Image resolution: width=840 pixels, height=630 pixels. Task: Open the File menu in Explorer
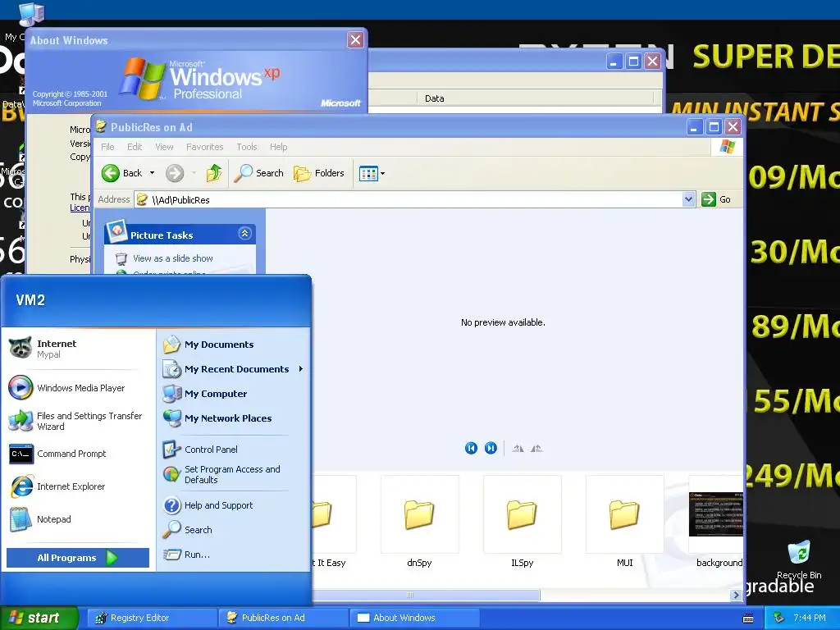107,147
